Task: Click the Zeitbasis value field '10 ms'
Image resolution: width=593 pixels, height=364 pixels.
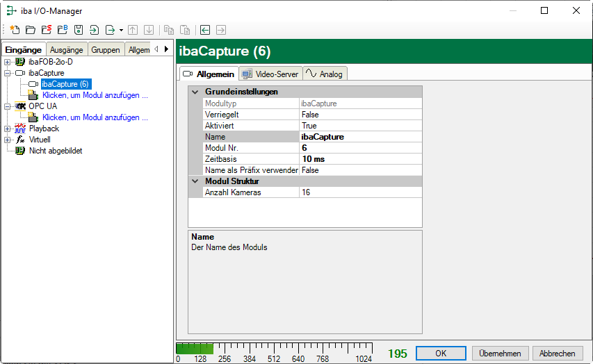Action: [314, 159]
